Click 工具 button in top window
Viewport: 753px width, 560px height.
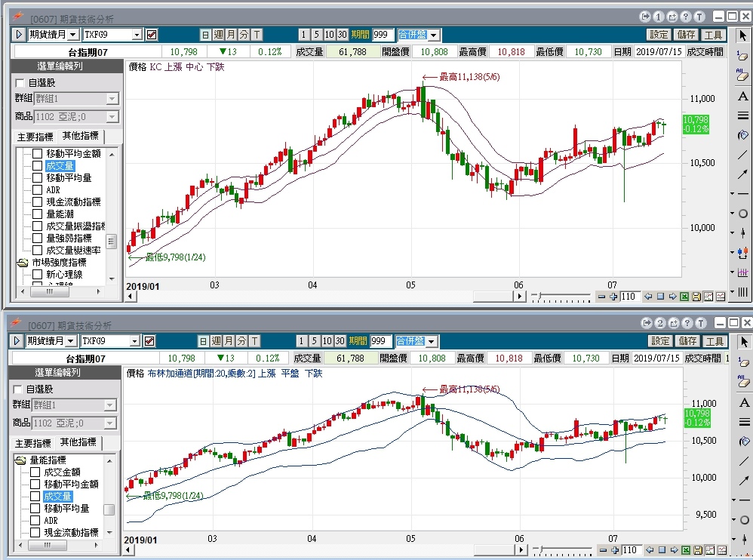(713, 35)
